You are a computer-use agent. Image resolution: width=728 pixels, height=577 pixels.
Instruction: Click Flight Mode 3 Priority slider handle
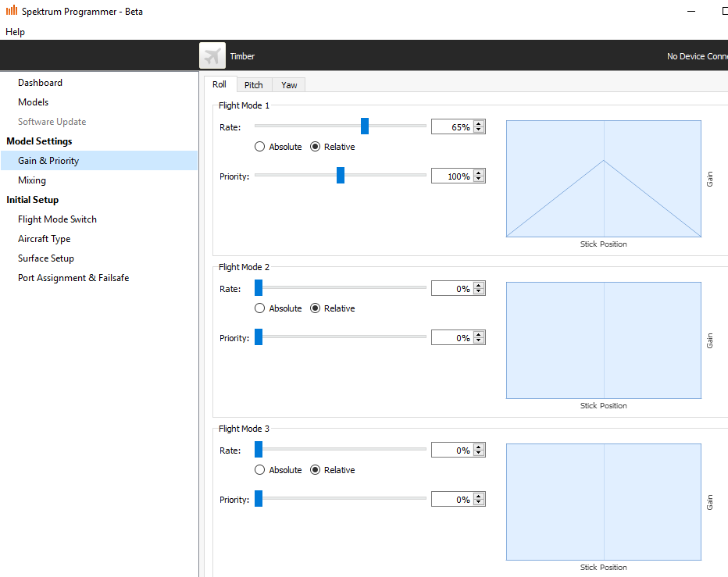point(259,498)
